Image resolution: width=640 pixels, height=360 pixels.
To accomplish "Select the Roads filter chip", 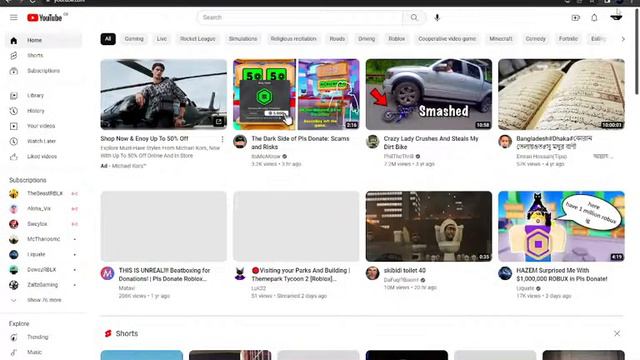I will (x=337, y=39).
